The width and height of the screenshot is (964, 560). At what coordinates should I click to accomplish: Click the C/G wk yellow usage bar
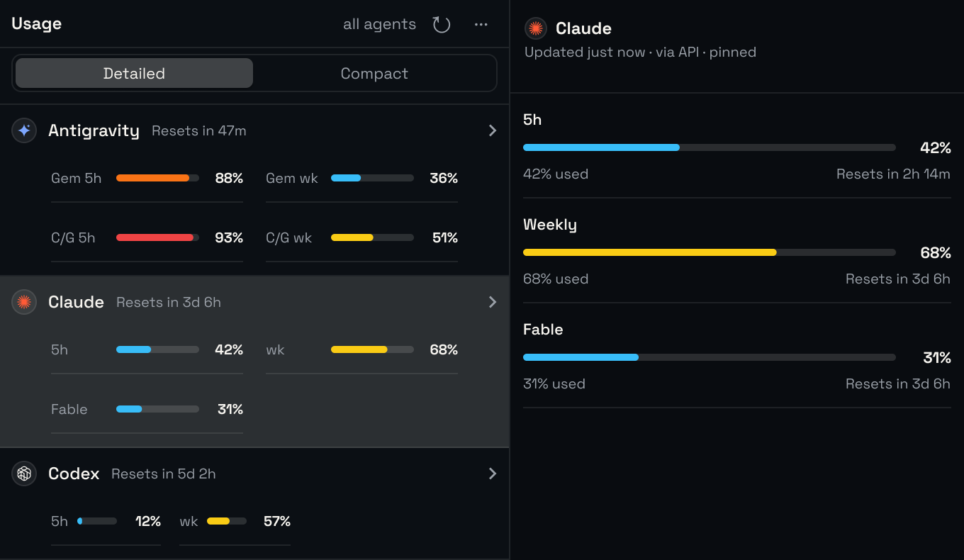tap(372, 237)
